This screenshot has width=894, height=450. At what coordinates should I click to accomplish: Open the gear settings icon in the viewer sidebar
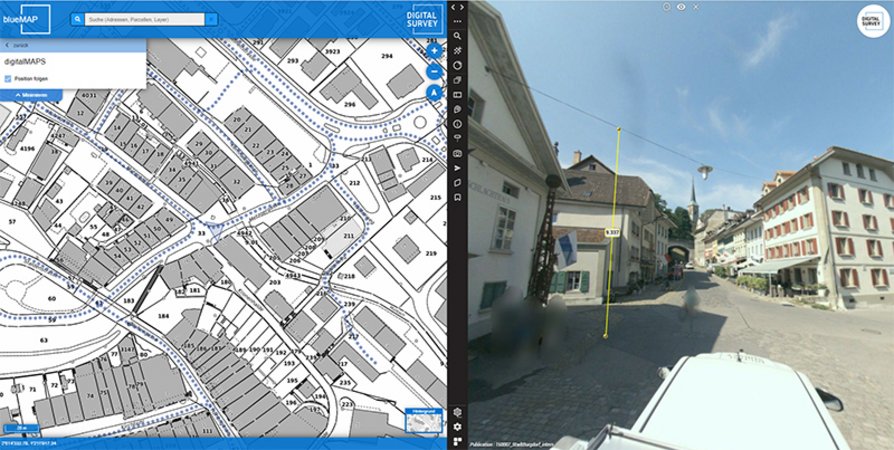(x=457, y=427)
